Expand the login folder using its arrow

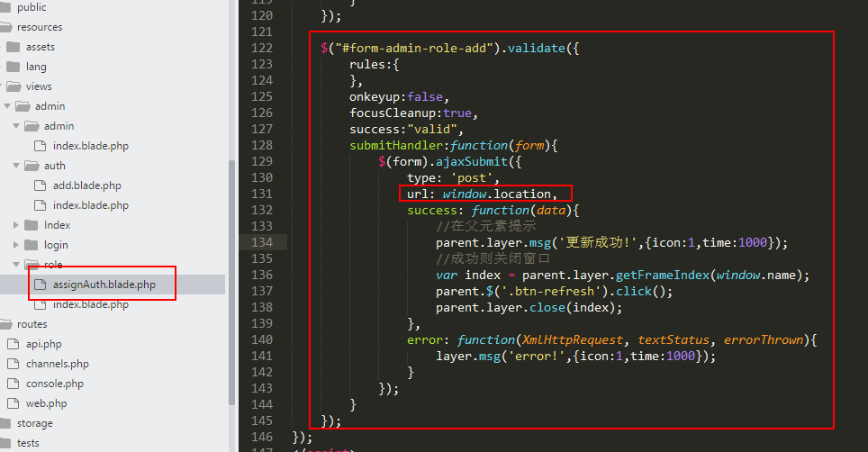coord(16,245)
